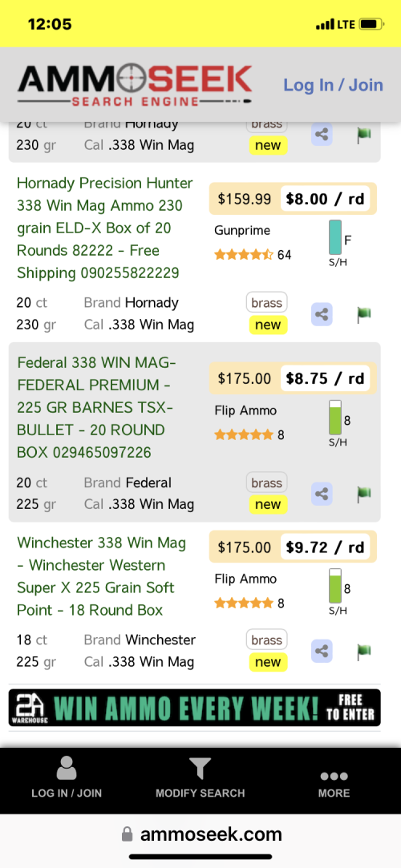The image size is (401, 868).
Task: Tap the ammoseek.com address bar
Action: tap(200, 834)
